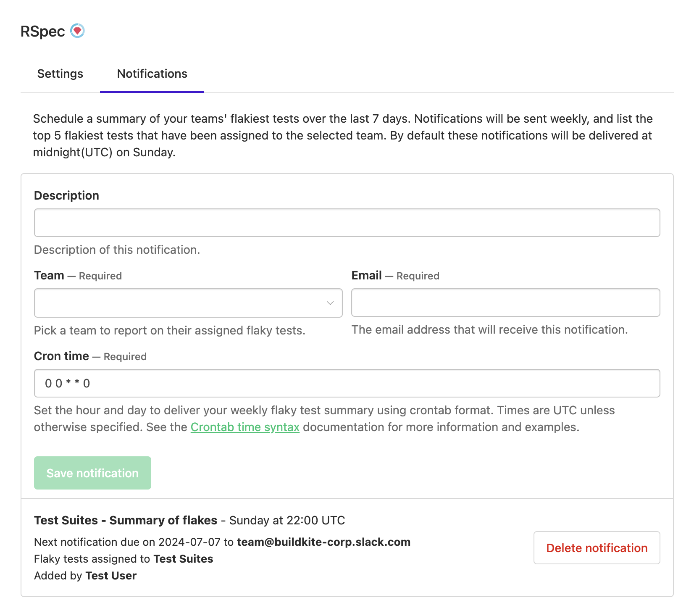Image resolution: width=694 pixels, height=616 pixels.
Task: Delete the Test Suites flake notification
Action: tap(597, 548)
